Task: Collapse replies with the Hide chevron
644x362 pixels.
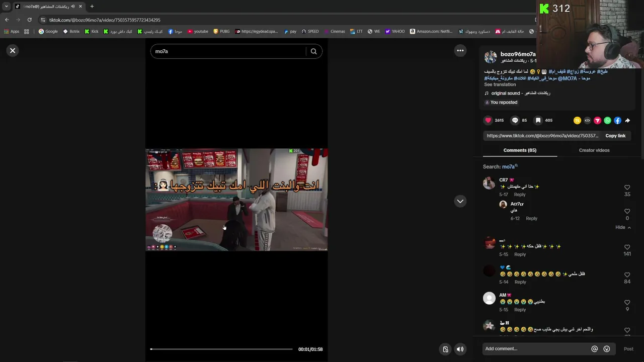Action: [x=623, y=227]
